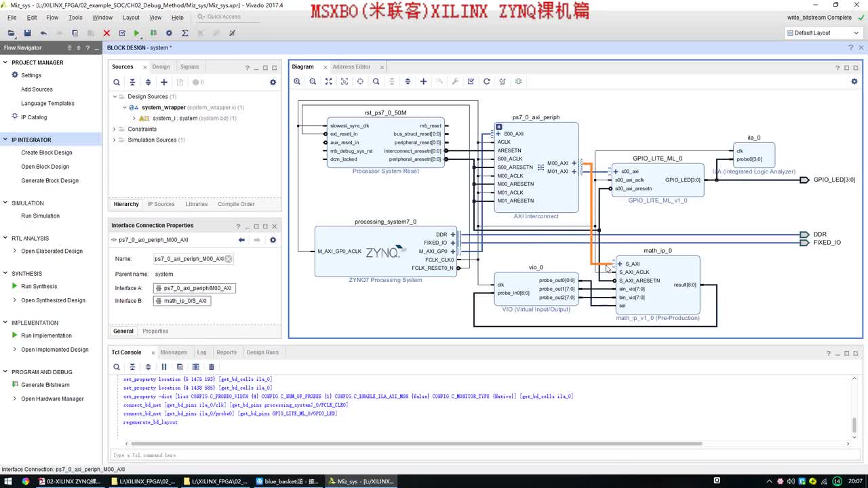The width and height of the screenshot is (868, 488).
Task: Click the Open folder icon in main toolbar
Action: click(12, 33)
